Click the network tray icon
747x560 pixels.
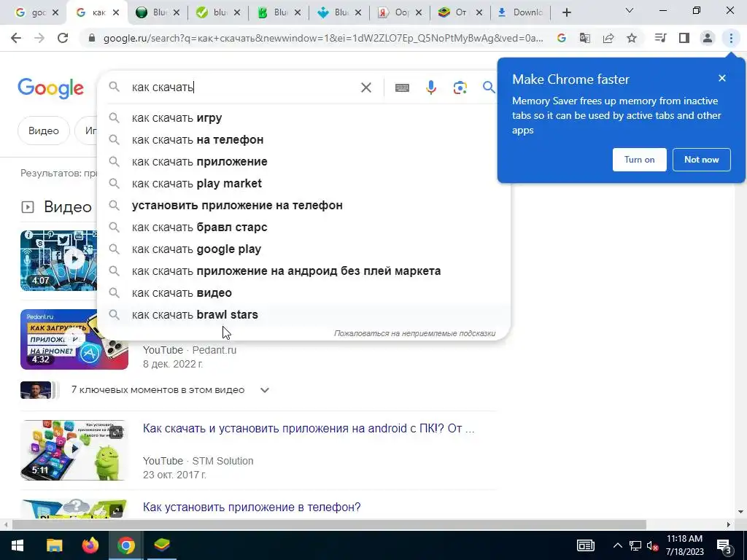pyautogui.click(x=635, y=545)
